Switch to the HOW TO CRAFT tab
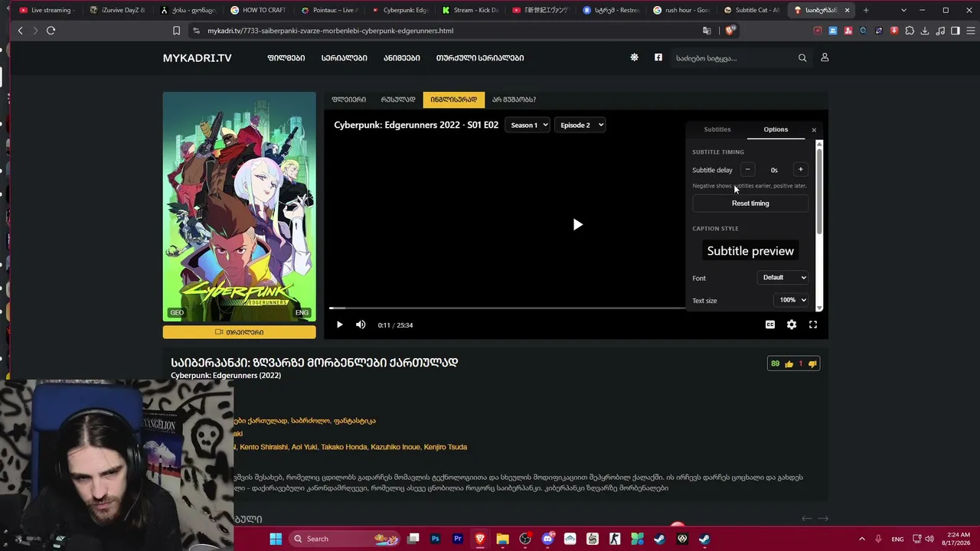This screenshot has width=980, height=551. [257, 10]
